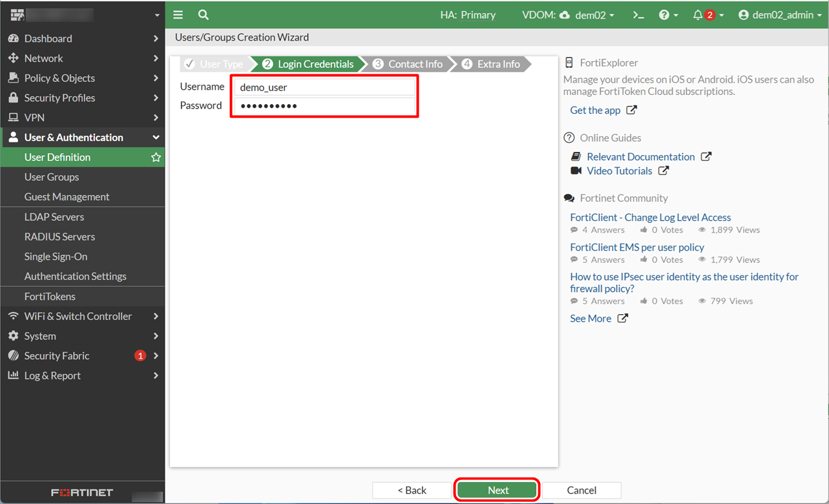Open the CLI console icon
Screen dimensions: 829x504
638,15
